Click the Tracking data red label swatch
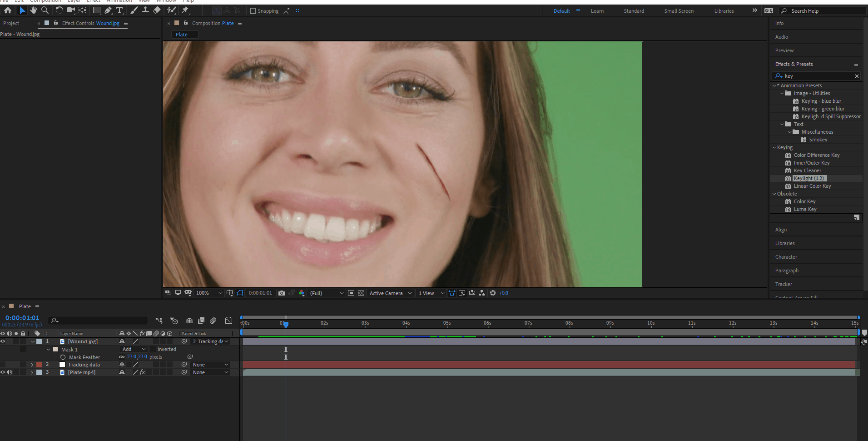The height and width of the screenshot is (441, 868). 39,365
